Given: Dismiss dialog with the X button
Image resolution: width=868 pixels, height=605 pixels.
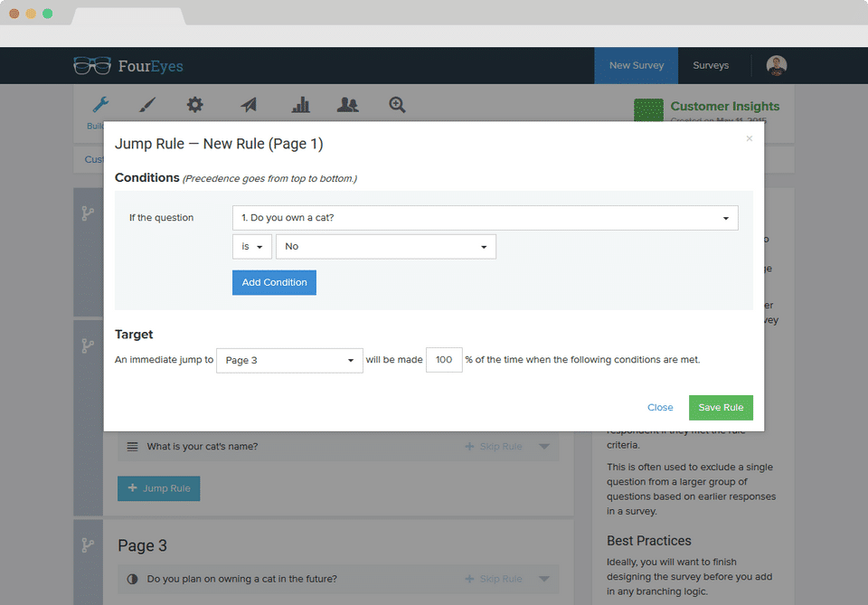Looking at the screenshot, I should [x=749, y=139].
